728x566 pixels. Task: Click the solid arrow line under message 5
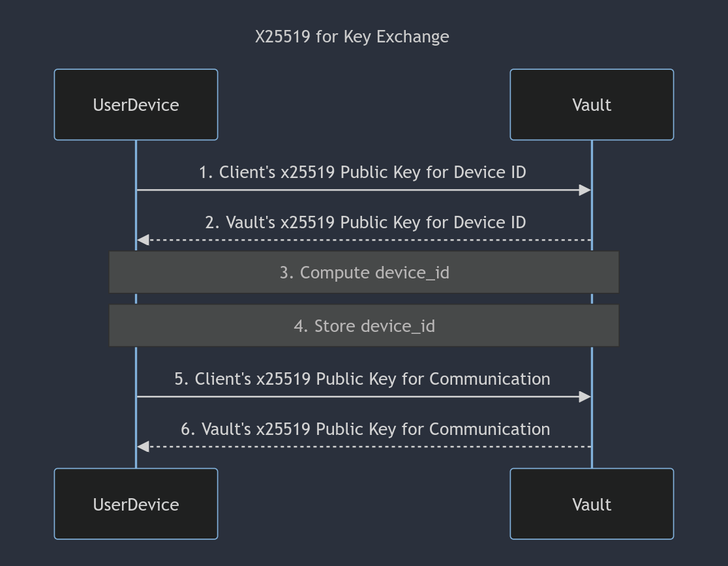click(357, 396)
